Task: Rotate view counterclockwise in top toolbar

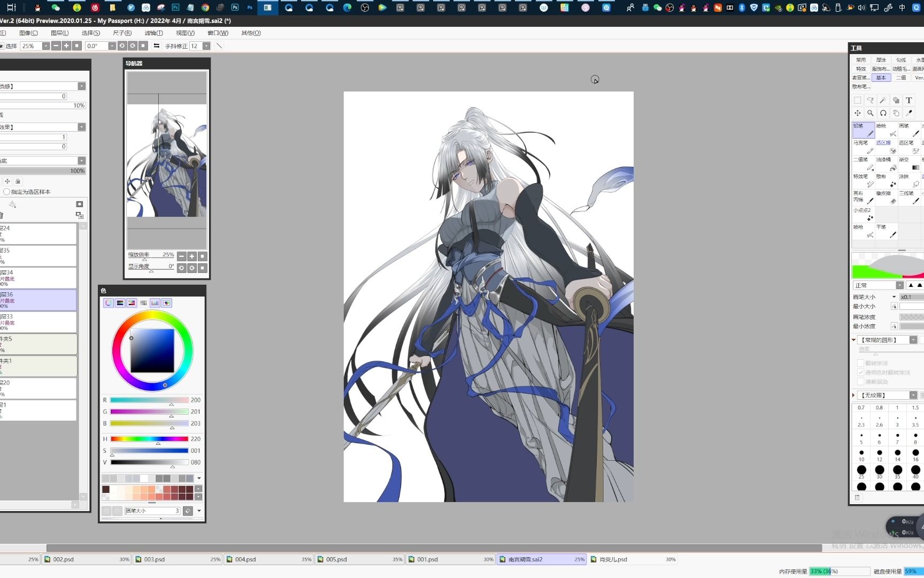Action: coord(122,46)
